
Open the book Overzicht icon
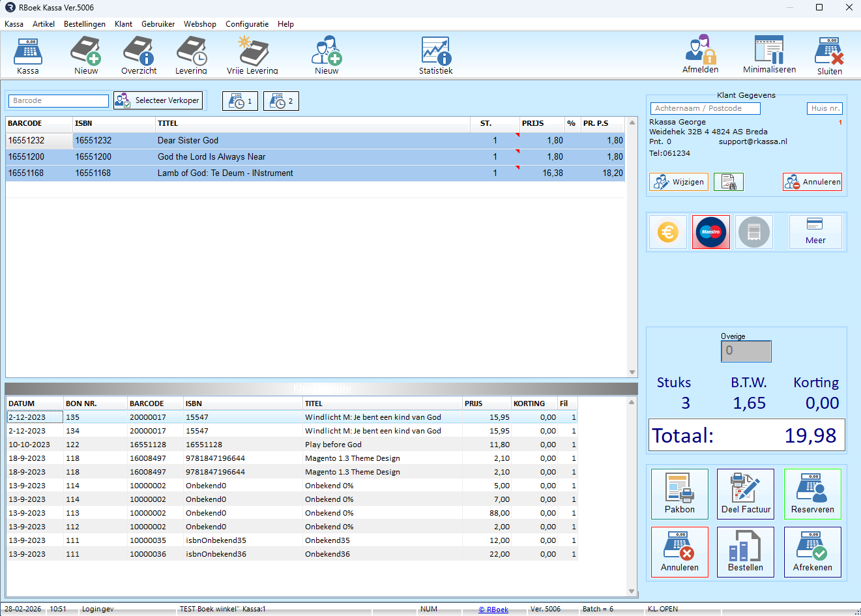coord(138,51)
